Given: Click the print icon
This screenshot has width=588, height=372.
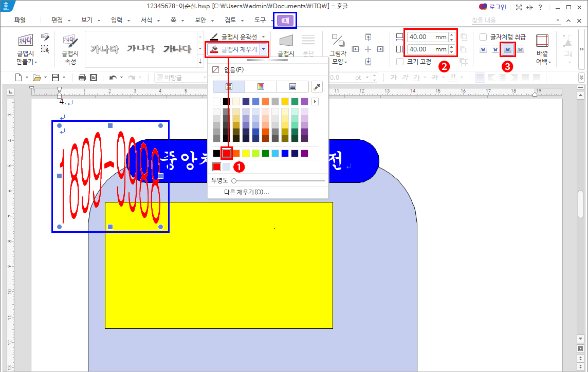Looking at the screenshot, I should (x=82, y=78).
